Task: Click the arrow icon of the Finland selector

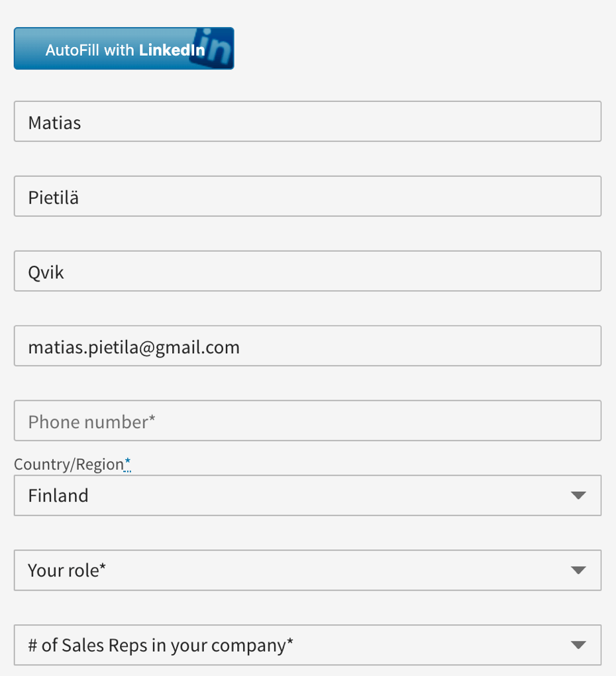Action: pos(578,496)
